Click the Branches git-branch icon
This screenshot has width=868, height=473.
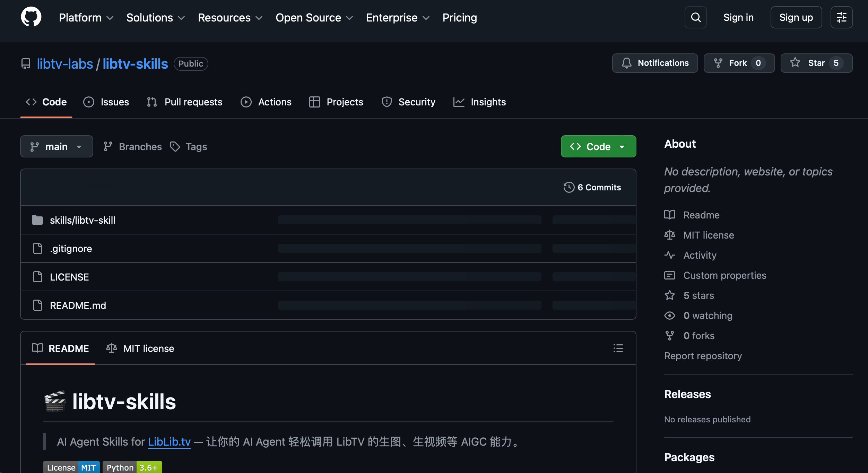pyautogui.click(x=108, y=147)
